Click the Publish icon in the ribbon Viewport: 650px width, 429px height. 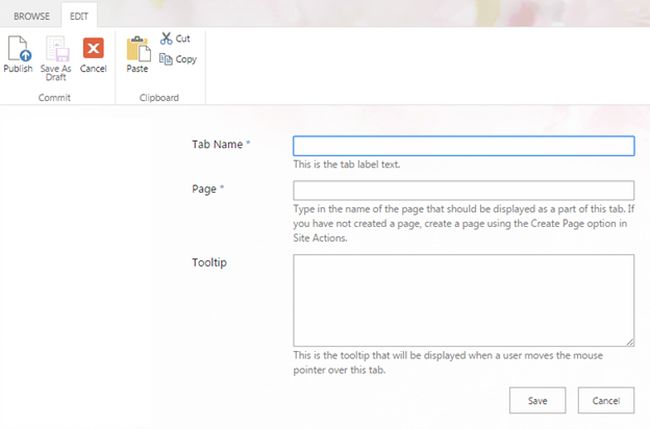coord(18,49)
